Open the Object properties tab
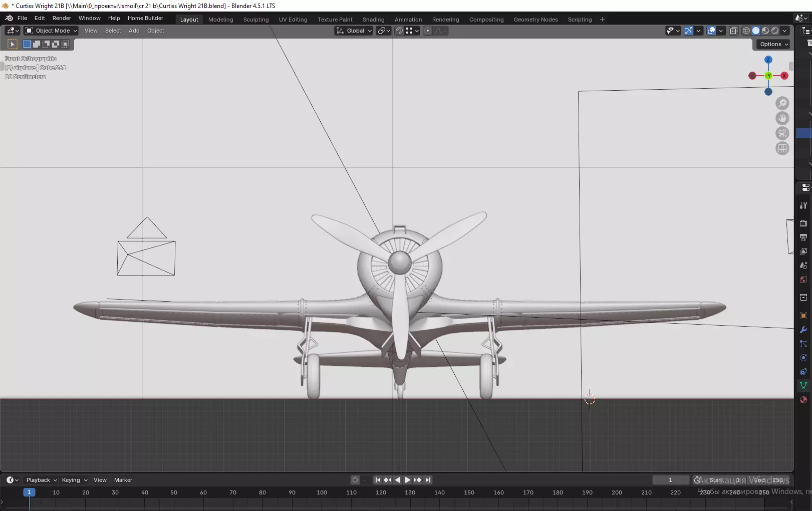The image size is (812, 511). pos(803,316)
